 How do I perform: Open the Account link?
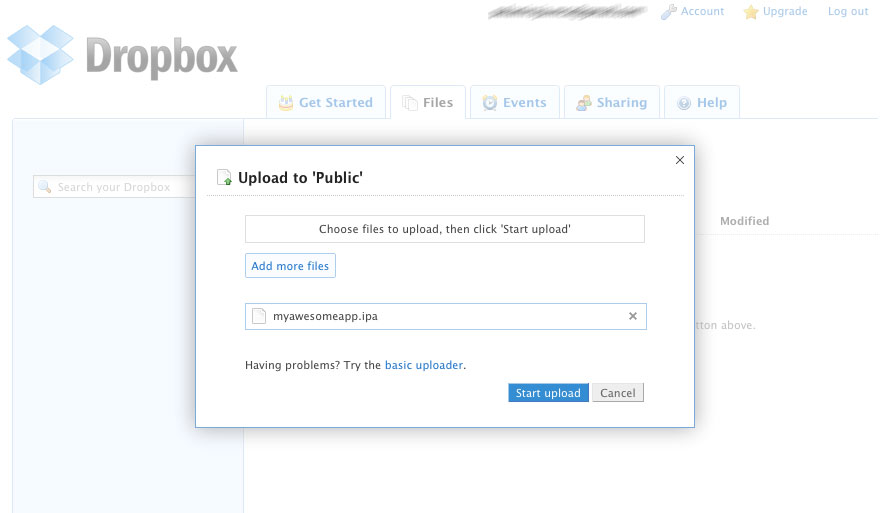(x=702, y=11)
